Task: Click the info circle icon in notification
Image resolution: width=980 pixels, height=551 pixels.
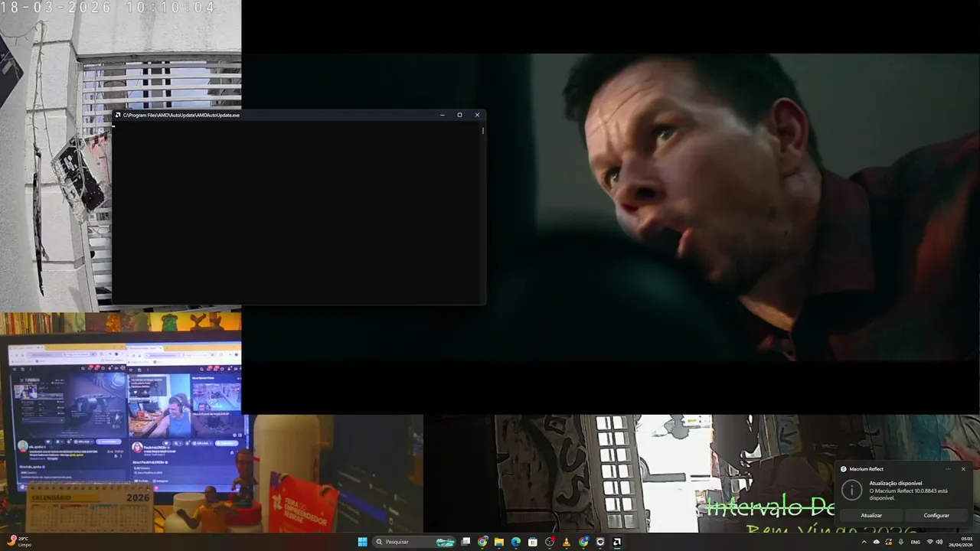Action: point(851,490)
